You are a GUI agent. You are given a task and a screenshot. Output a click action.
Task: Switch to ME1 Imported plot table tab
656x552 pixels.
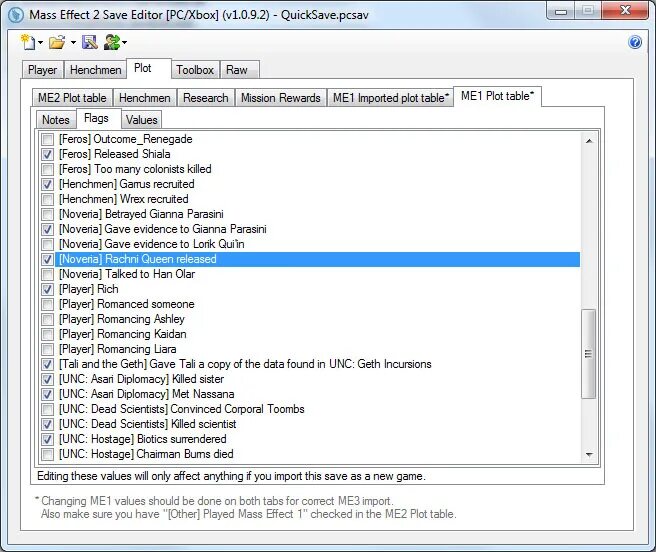[391, 98]
